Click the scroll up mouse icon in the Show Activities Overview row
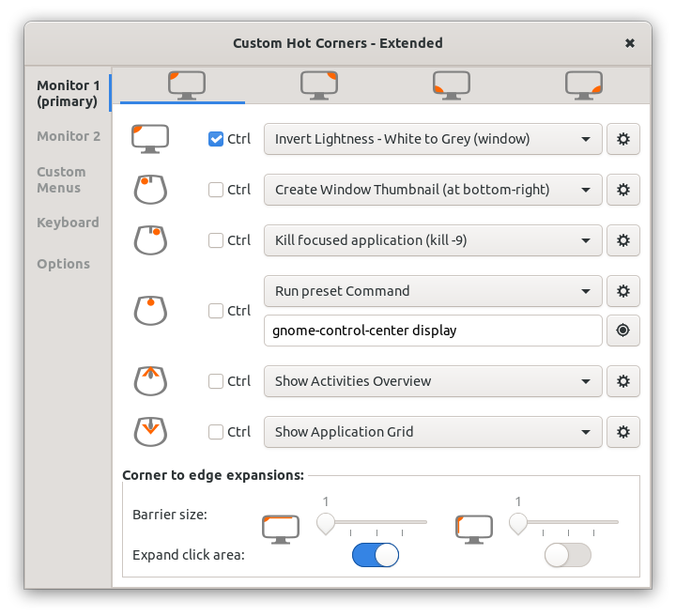Image resolution: width=676 pixels, height=616 pixels. point(150,381)
